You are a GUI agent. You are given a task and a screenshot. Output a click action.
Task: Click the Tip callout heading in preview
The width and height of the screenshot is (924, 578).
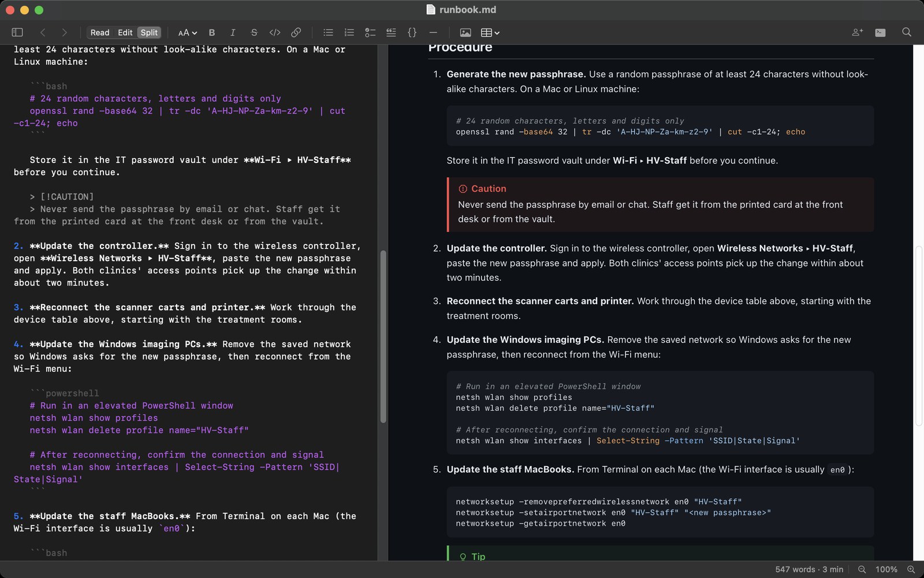(x=478, y=557)
